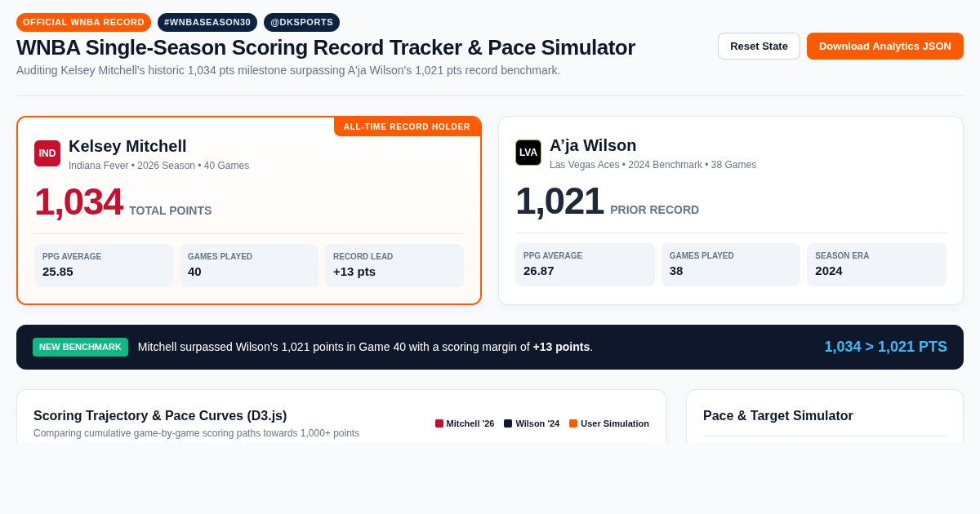This screenshot has width=980, height=514.
Task: Click Mitchell's 1,034 total points figure
Action: click(78, 202)
